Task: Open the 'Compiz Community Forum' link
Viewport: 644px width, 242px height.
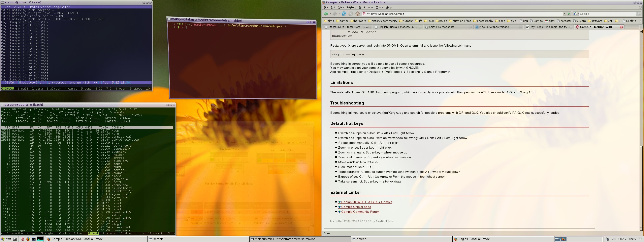Action: tap(360, 212)
